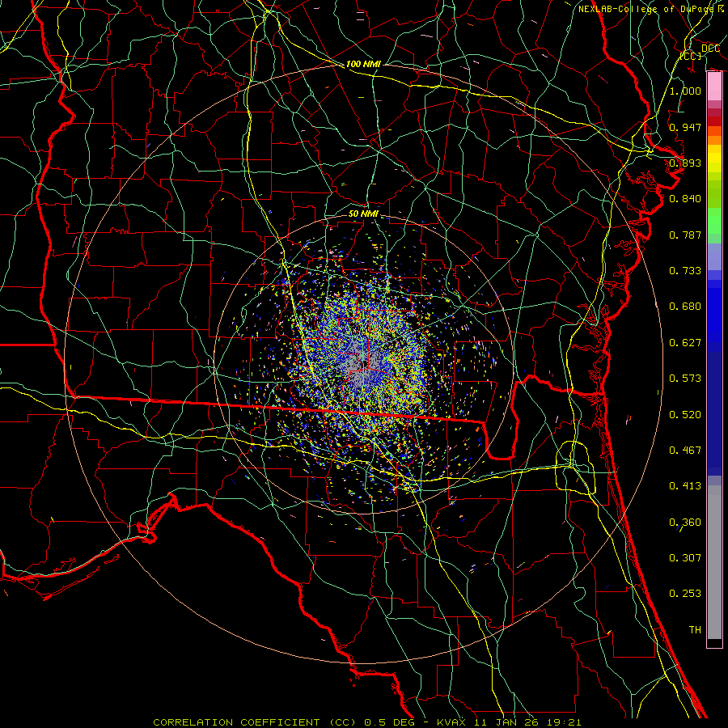Select the 0.467 scale value

point(685,451)
